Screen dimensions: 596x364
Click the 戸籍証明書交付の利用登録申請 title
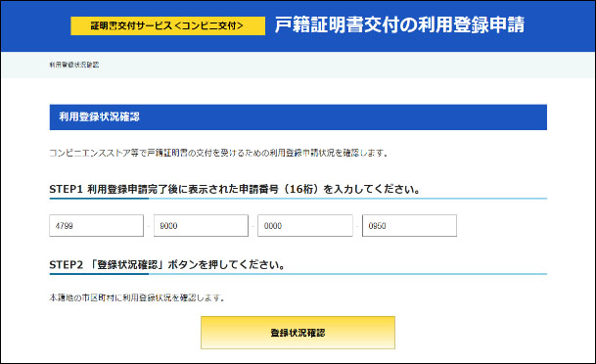coord(399,25)
